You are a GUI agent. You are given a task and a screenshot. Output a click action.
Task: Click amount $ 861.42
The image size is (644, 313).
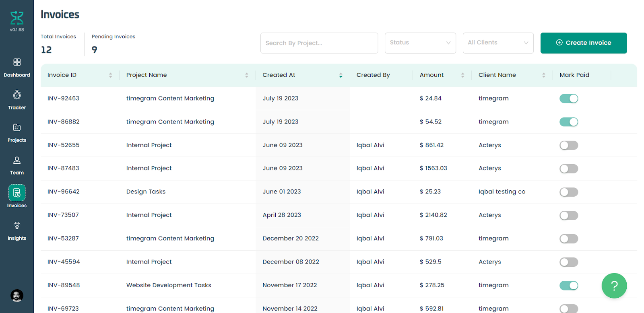[431, 145]
